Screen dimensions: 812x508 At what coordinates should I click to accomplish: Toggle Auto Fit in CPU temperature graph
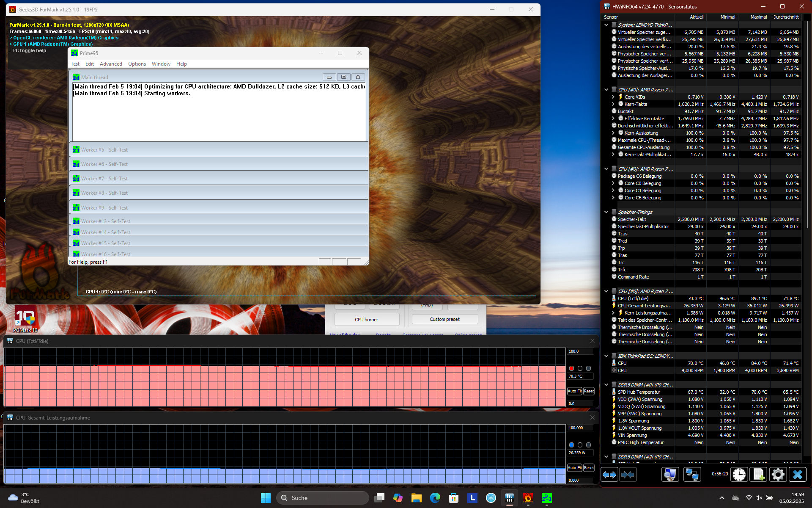tap(574, 391)
